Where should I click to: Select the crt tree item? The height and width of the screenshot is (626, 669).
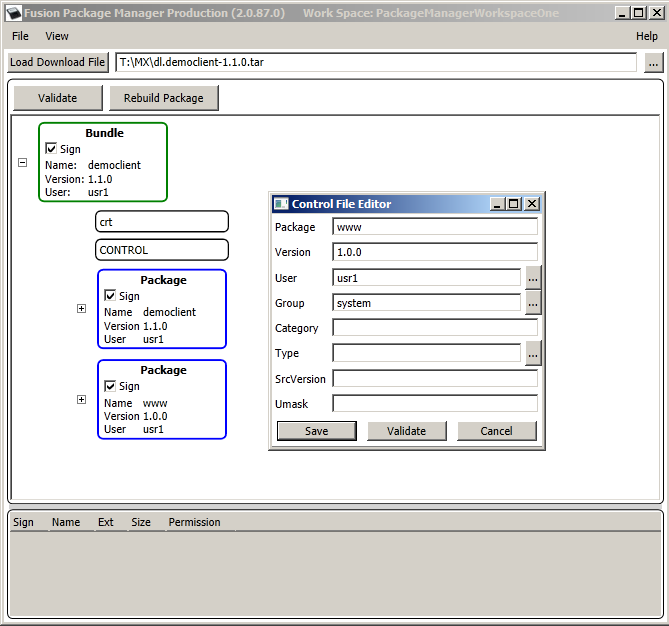pos(162,222)
